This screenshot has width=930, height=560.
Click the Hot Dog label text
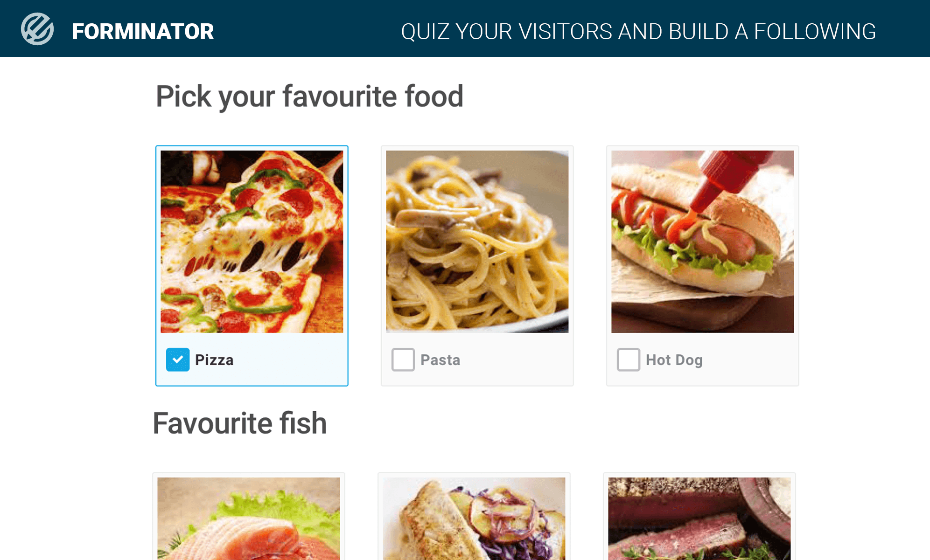tap(674, 360)
